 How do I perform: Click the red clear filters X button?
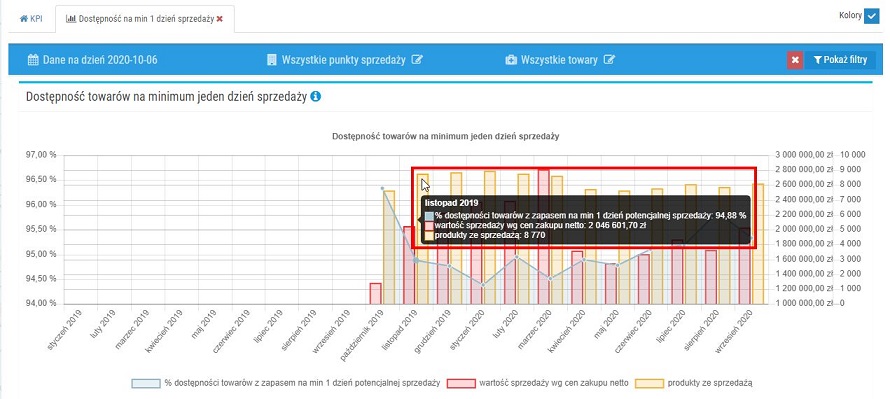pyautogui.click(x=795, y=60)
